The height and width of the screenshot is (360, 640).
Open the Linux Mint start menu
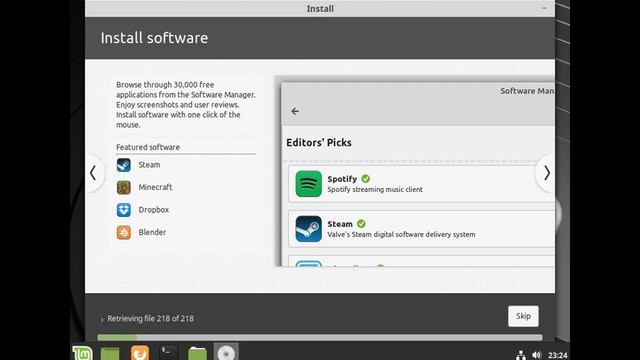[82, 353]
